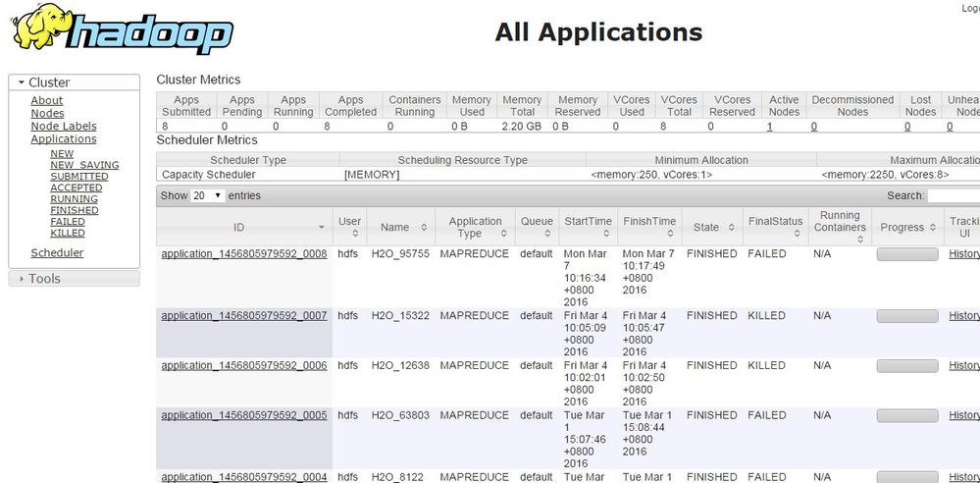Image resolution: width=980 pixels, height=483 pixels.
Task: Open the Applications link
Action: [64, 138]
